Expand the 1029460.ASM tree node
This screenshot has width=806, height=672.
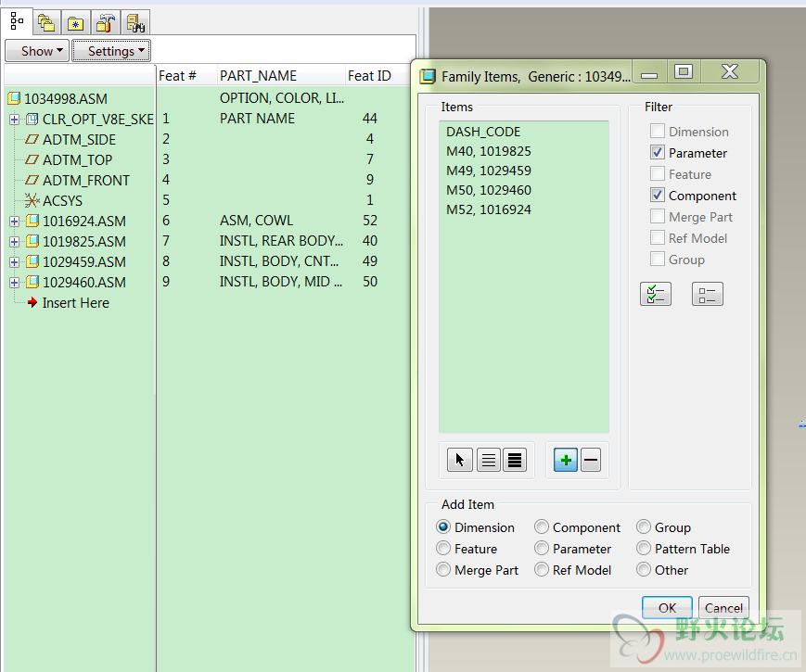[x=15, y=283]
